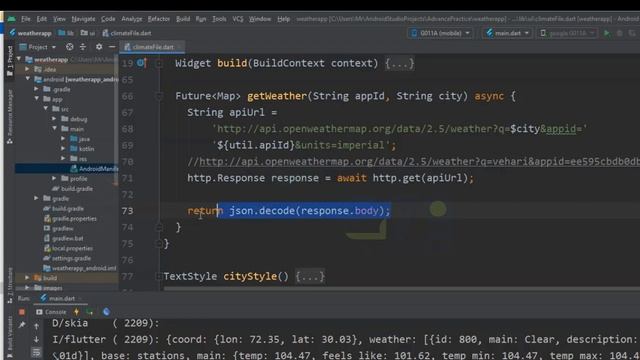Toggle the Resource Manager side tab
Image resolution: width=640 pixels, height=360 pixels.
point(10,116)
